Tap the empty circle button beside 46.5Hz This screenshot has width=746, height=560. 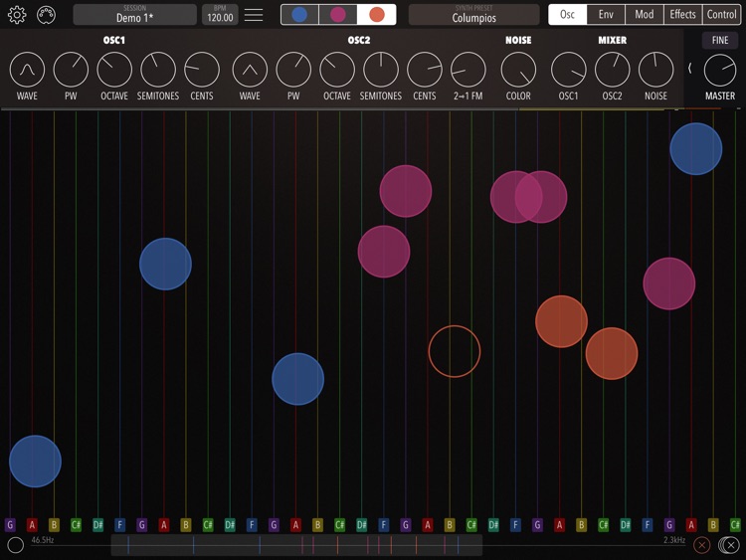[15, 545]
